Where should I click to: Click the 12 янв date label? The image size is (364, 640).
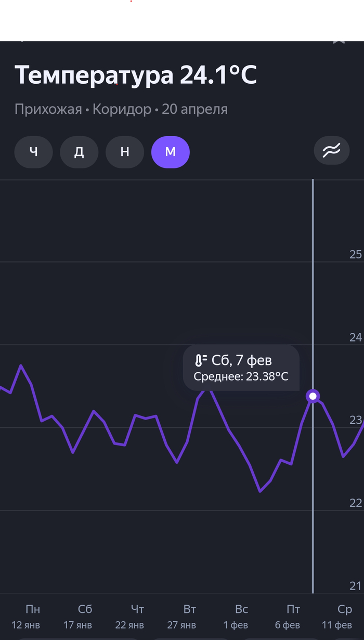pos(25,625)
